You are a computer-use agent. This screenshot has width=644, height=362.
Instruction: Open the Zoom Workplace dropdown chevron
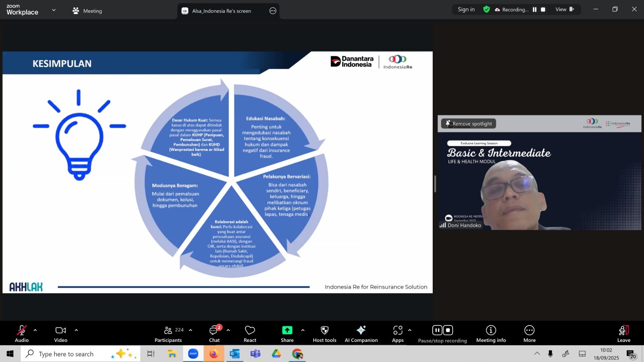[54, 10]
